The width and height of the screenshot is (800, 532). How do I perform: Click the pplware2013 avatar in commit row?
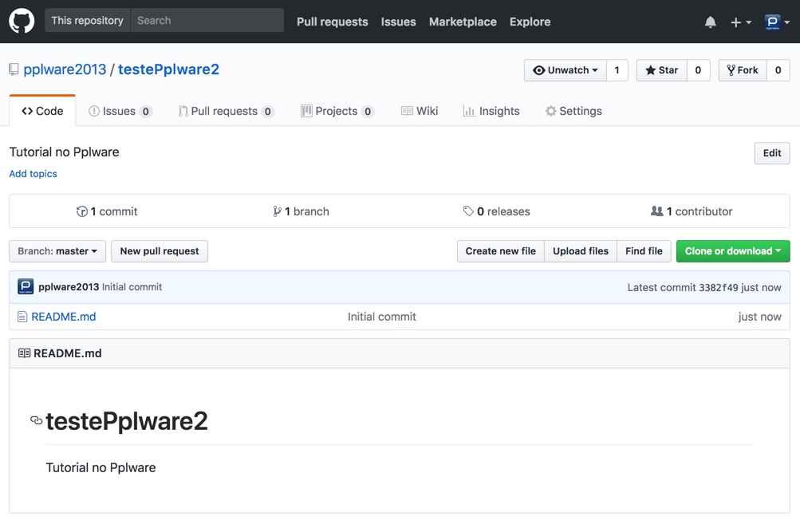tap(26, 286)
